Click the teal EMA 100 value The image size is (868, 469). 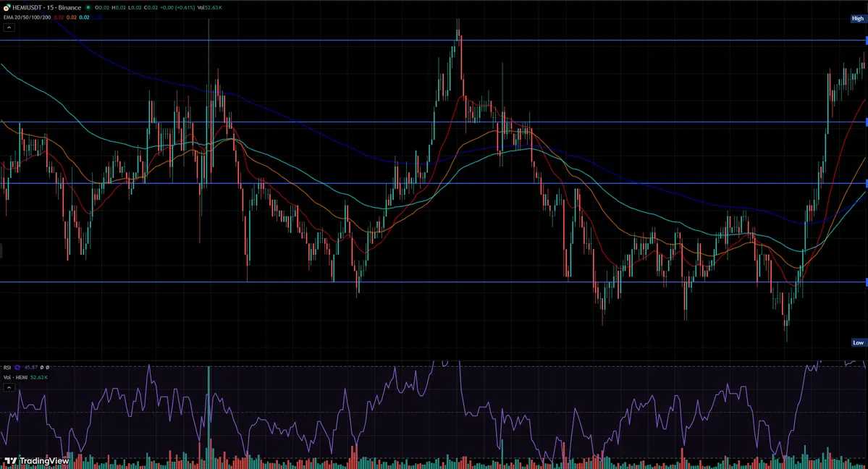[84, 17]
